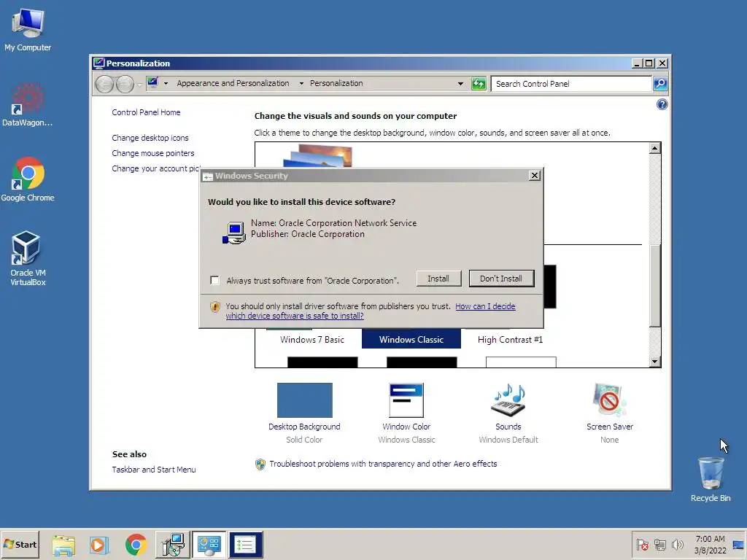Viewport: 747px width, 560px height.
Task: Click the search magnifier button
Action: point(659,84)
